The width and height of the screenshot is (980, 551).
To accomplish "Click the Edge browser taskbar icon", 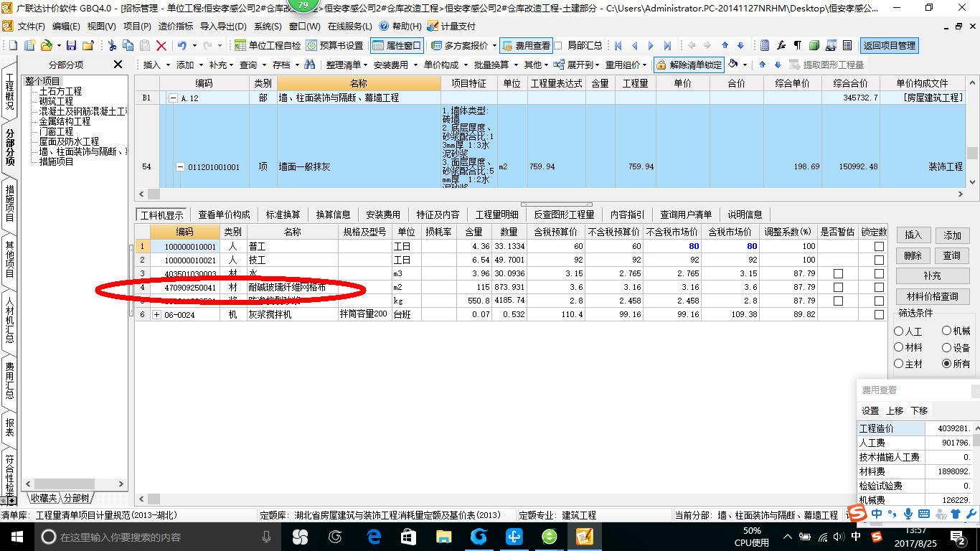I will 373,537.
